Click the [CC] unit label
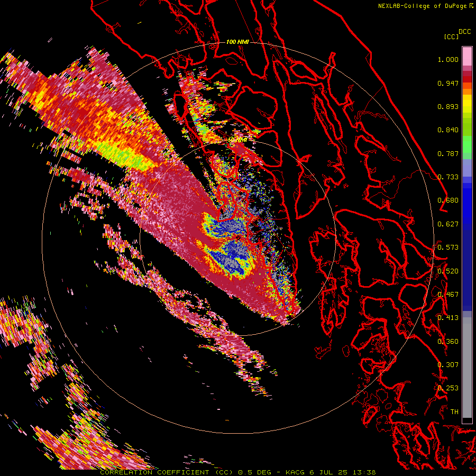 [x=451, y=36]
